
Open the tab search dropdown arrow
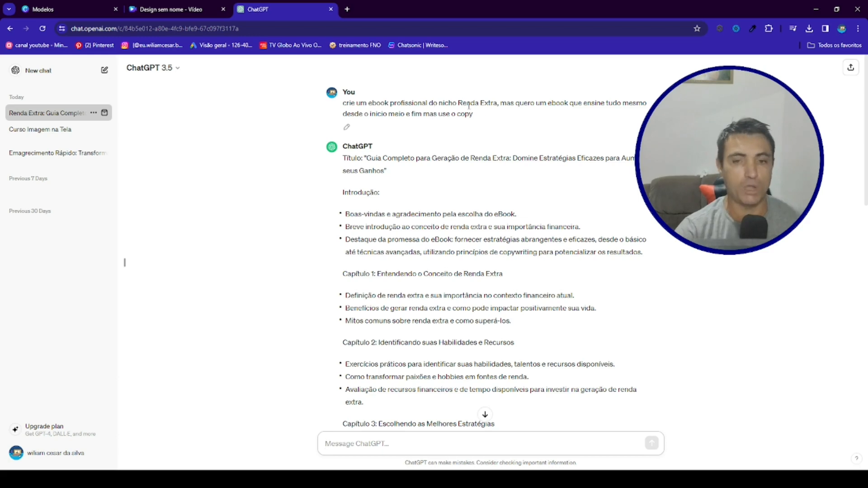(9, 9)
